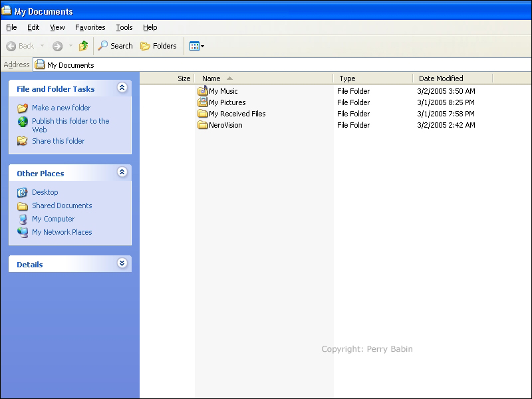
Task: Click the My Documents address bar field
Action: click(x=282, y=65)
